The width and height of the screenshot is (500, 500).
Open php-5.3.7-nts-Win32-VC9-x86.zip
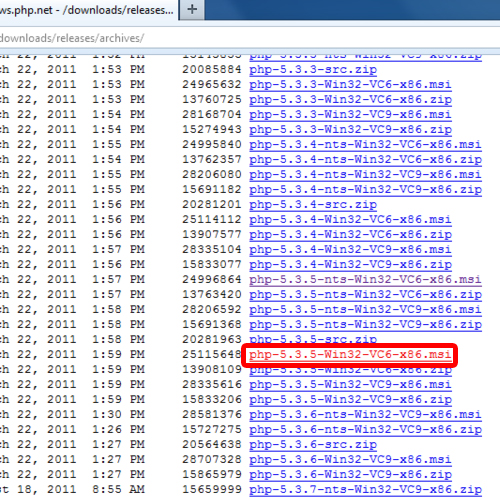[x=365, y=489]
